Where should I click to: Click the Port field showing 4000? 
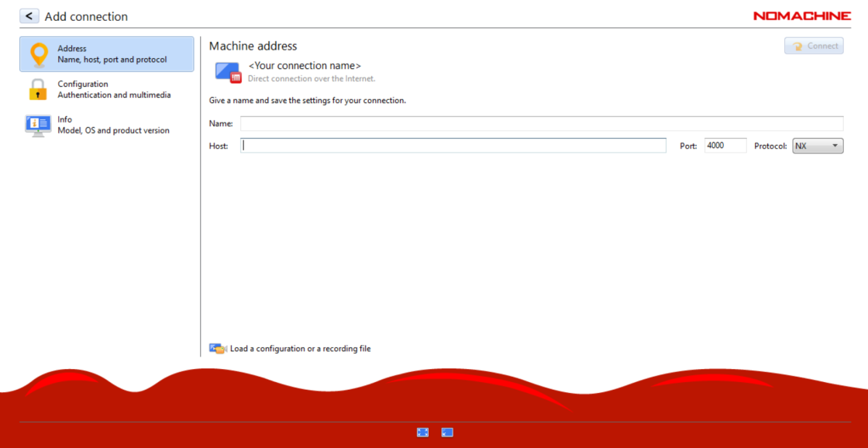725,146
